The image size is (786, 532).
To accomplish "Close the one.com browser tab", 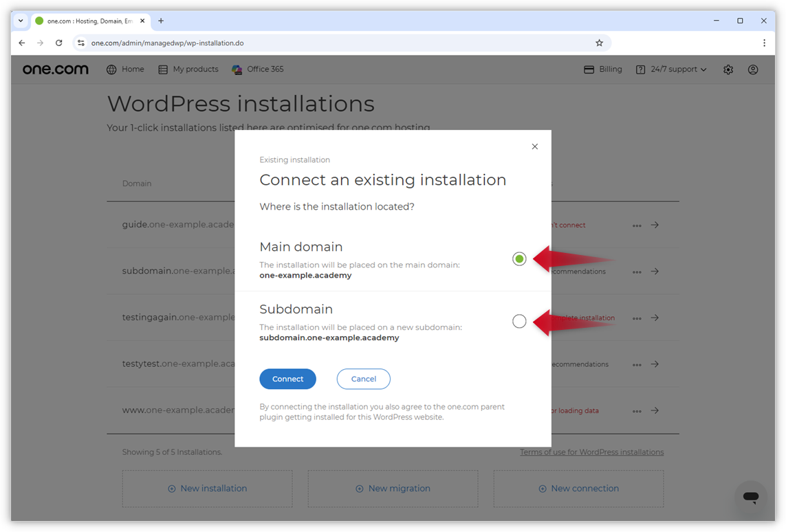I will click(x=142, y=21).
